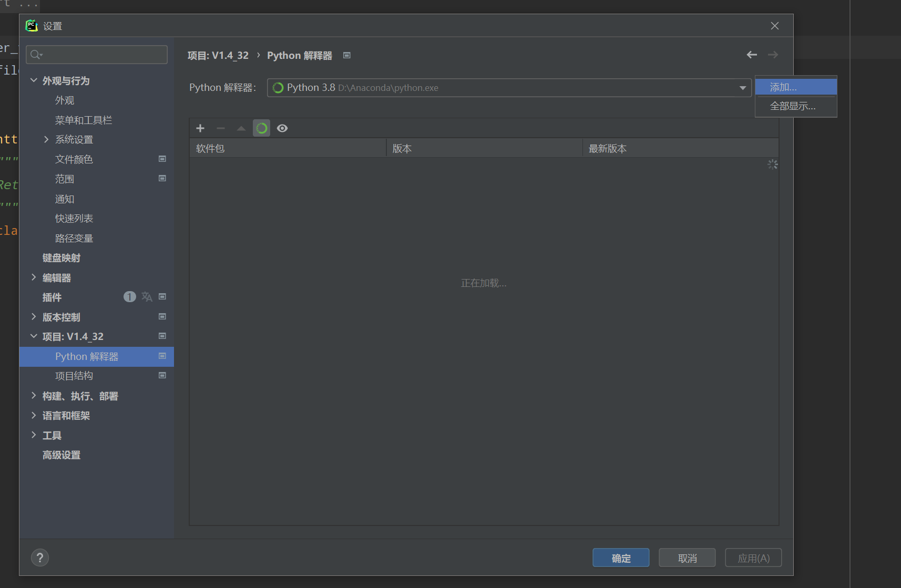901x588 pixels.
Task: Click the upgrade package up-arrow icon
Action: click(241, 128)
